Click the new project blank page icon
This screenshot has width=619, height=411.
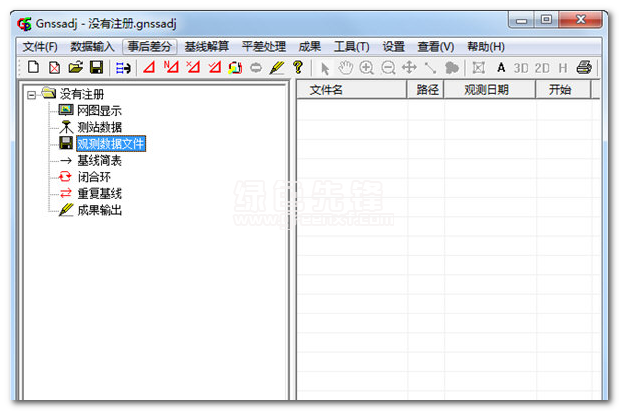coord(34,68)
